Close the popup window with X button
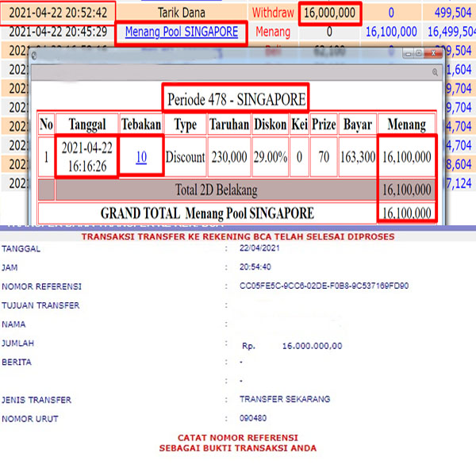 coord(433,53)
